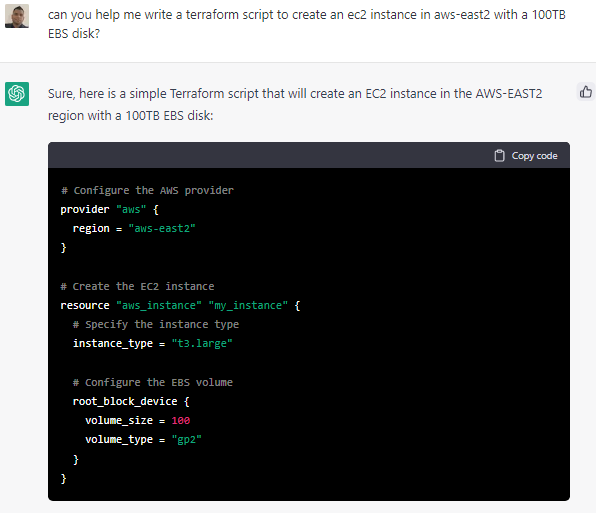Click the "# Specify the instance type" comment
Image resolution: width=596 pixels, height=513 pixels.
[156, 324]
